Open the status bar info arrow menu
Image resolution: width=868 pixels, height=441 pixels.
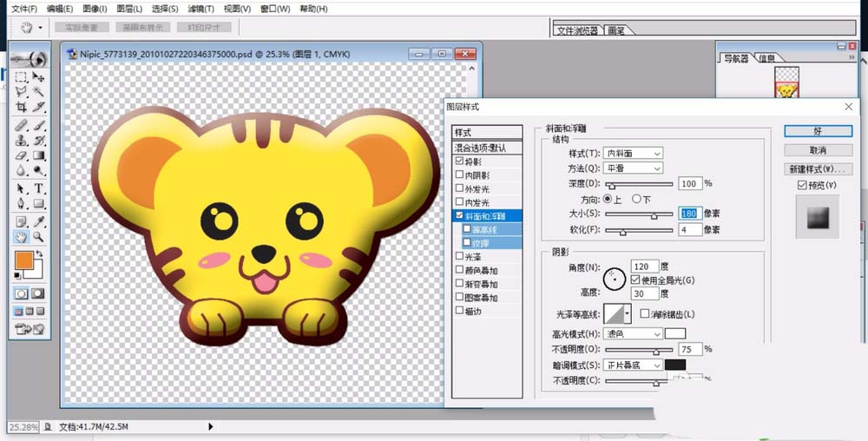[x=210, y=426]
